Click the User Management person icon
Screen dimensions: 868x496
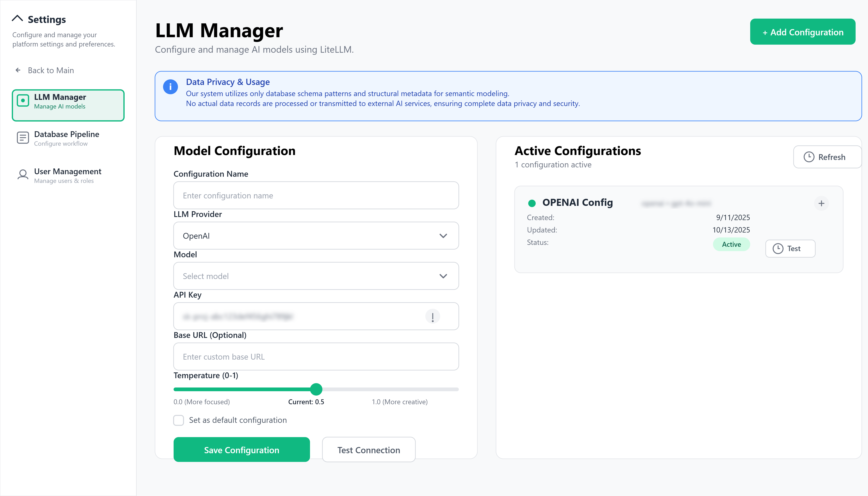coord(23,175)
